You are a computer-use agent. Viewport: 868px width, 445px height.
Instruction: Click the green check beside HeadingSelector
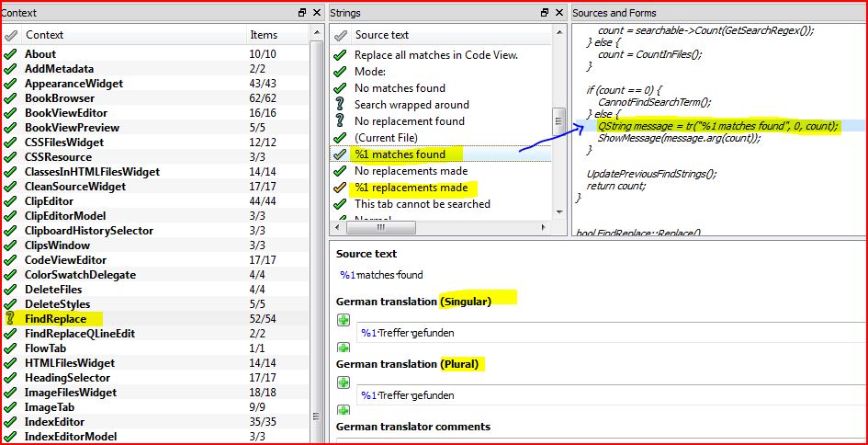pos(10,378)
